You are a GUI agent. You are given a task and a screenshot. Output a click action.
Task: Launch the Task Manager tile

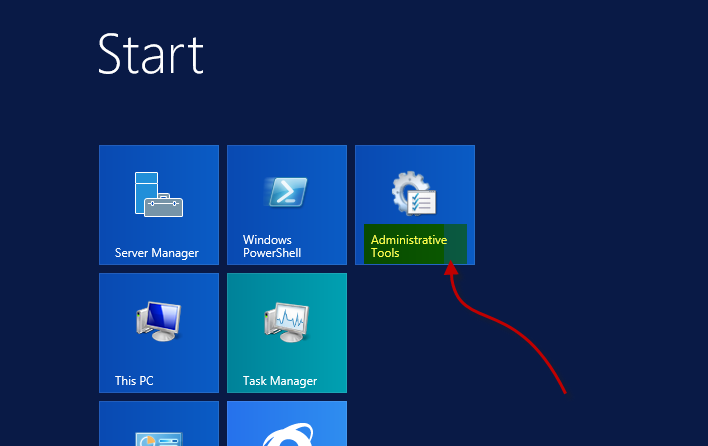point(287,333)
